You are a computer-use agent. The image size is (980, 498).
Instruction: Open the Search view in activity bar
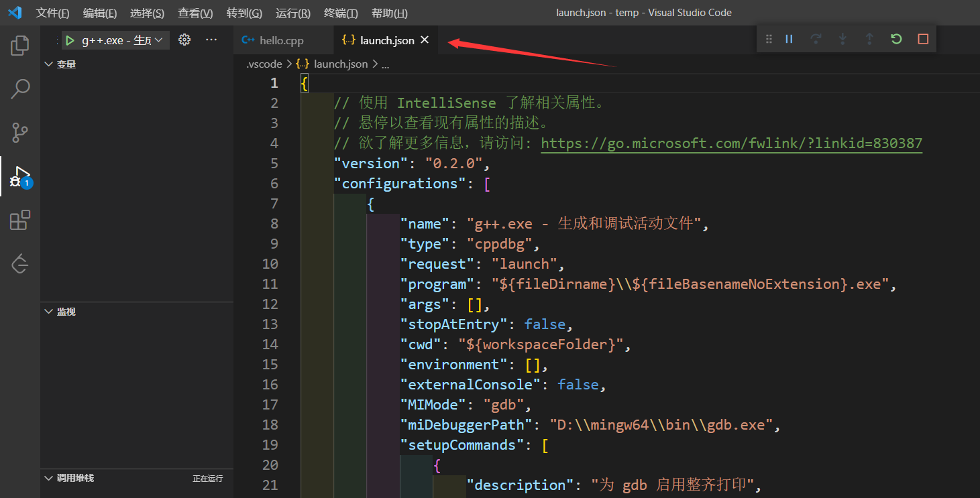[20, 89]
